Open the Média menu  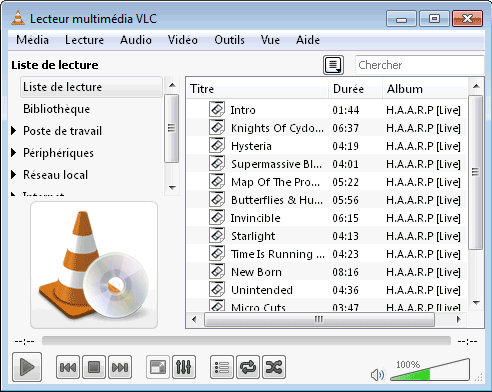click(x=32, y=40)
